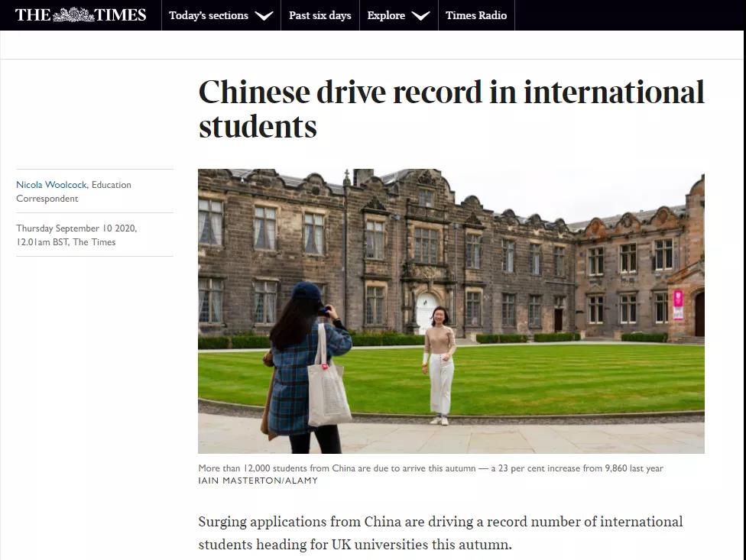The image size is (746, 560).
Task: Click the pink banner on the building
Action: (x=677, y=304)
